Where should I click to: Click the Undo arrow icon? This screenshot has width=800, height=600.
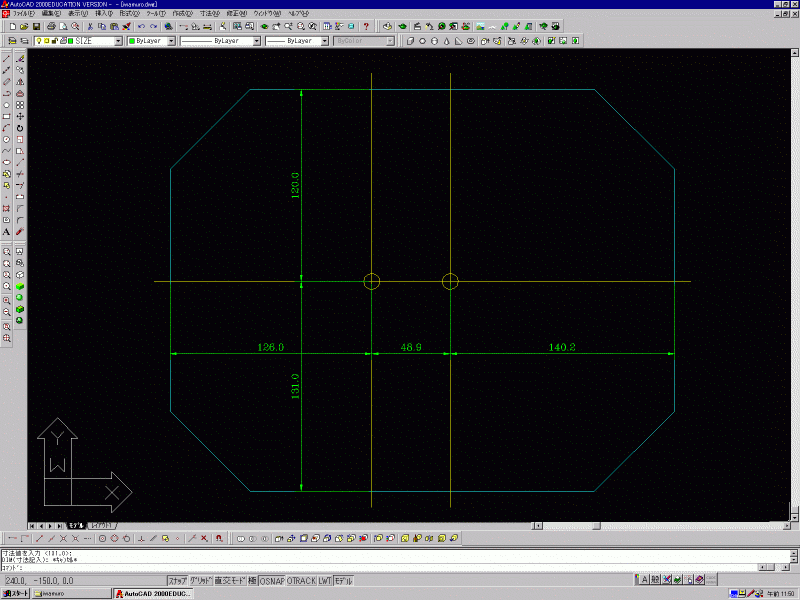pos(141,26)
